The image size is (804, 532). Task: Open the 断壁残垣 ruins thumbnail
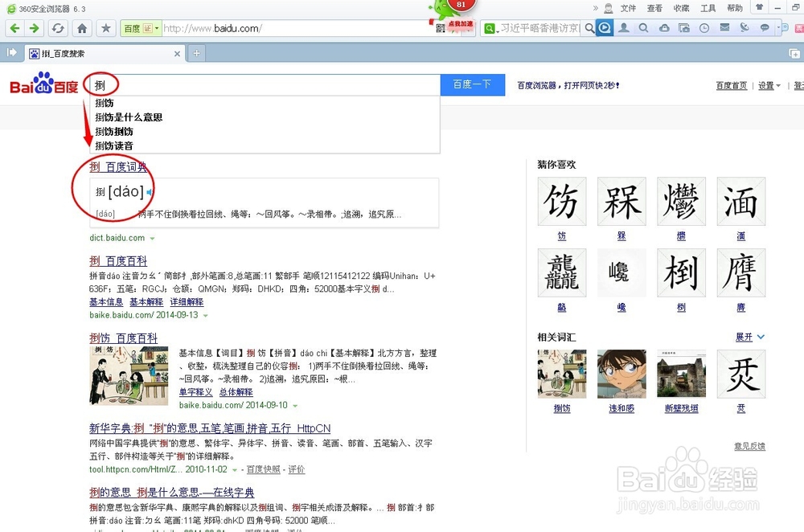681,374
